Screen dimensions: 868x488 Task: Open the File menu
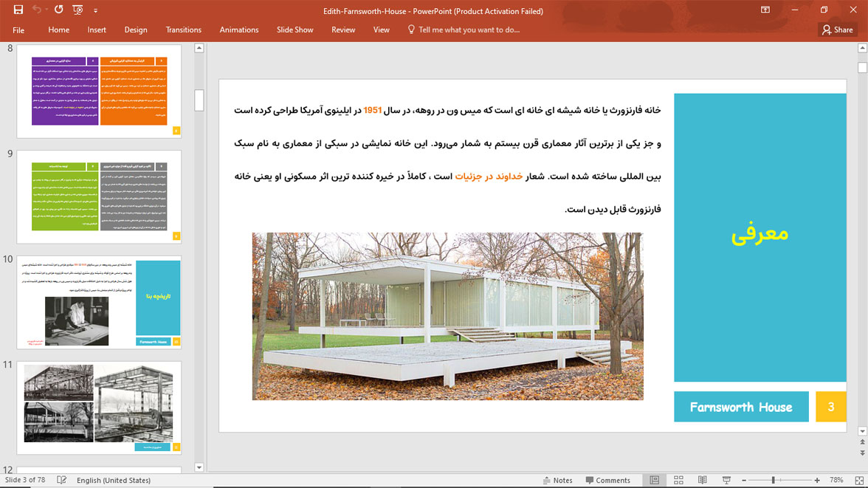[18, 30]
